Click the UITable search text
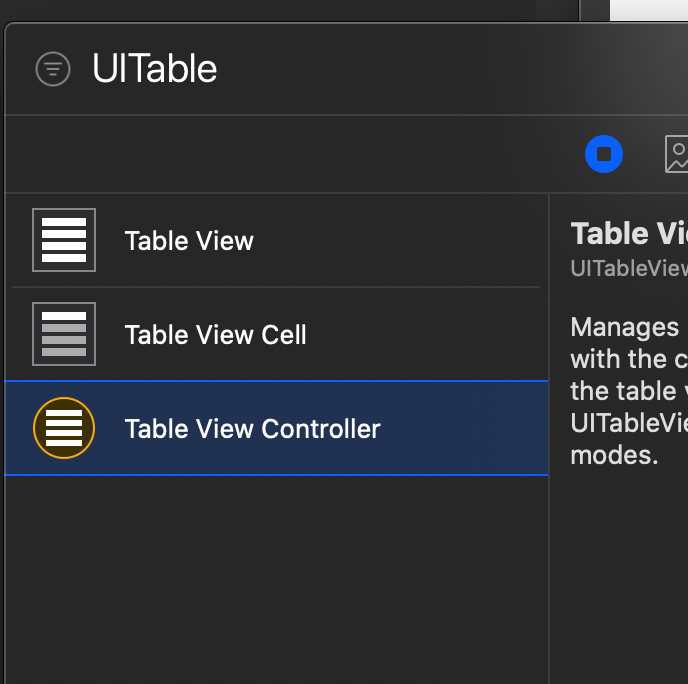Viewport: 688px width, 684px height. (154, 69)
